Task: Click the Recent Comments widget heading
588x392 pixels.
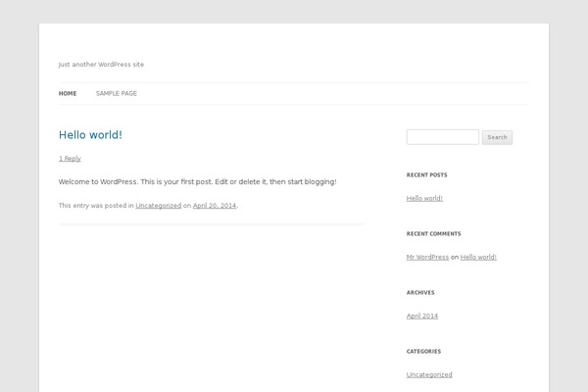Action: pyautogui.click(x=433, y=234)
